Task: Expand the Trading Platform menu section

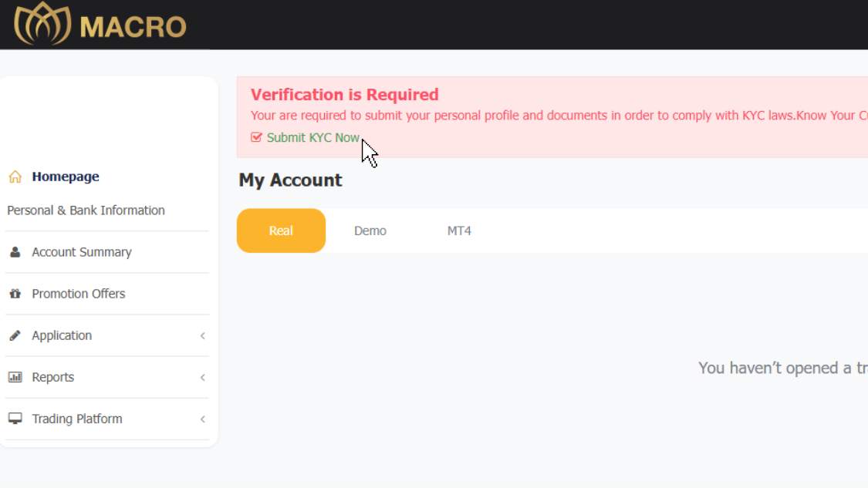Action: (201, 419)
